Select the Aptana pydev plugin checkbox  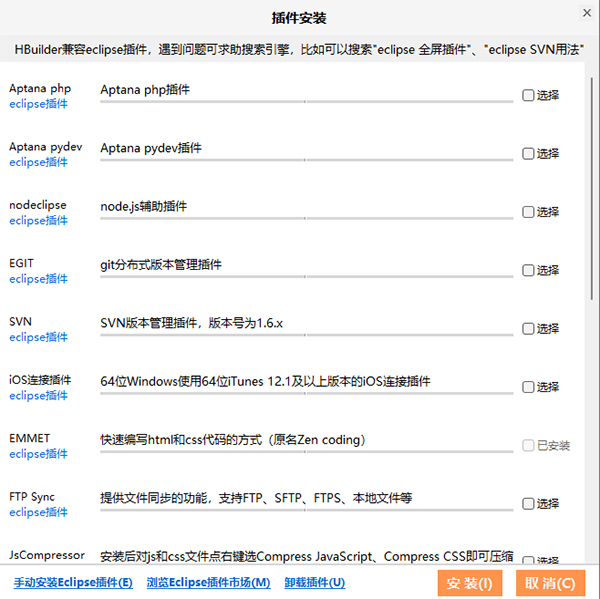point(527,154)
